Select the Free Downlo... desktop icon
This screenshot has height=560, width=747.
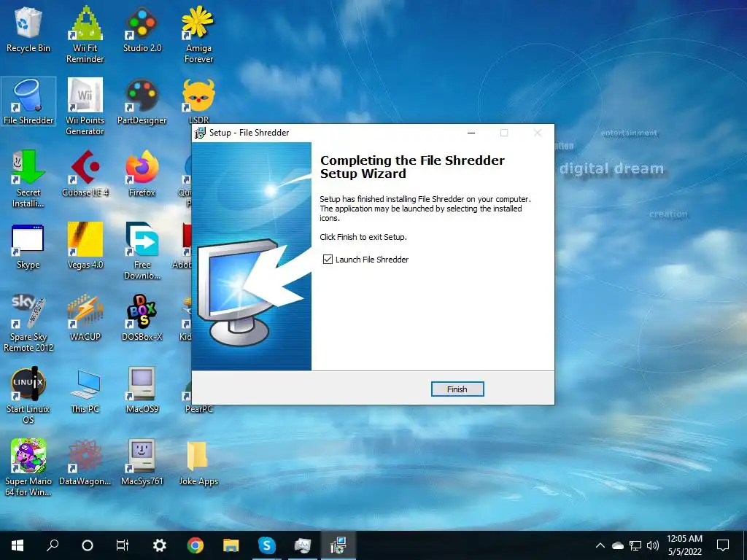[142, 252]
